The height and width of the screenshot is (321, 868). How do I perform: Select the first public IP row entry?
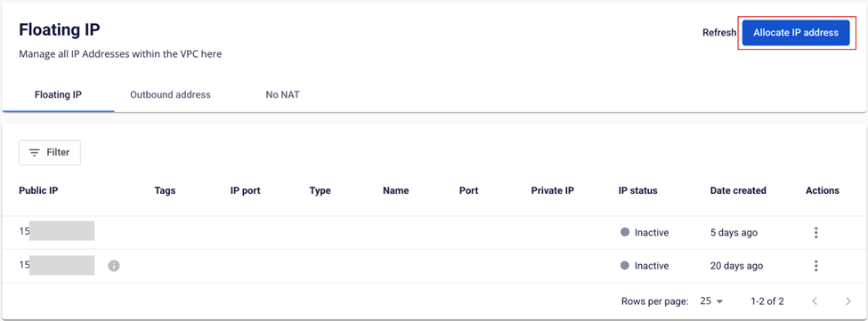coord(56,233)
